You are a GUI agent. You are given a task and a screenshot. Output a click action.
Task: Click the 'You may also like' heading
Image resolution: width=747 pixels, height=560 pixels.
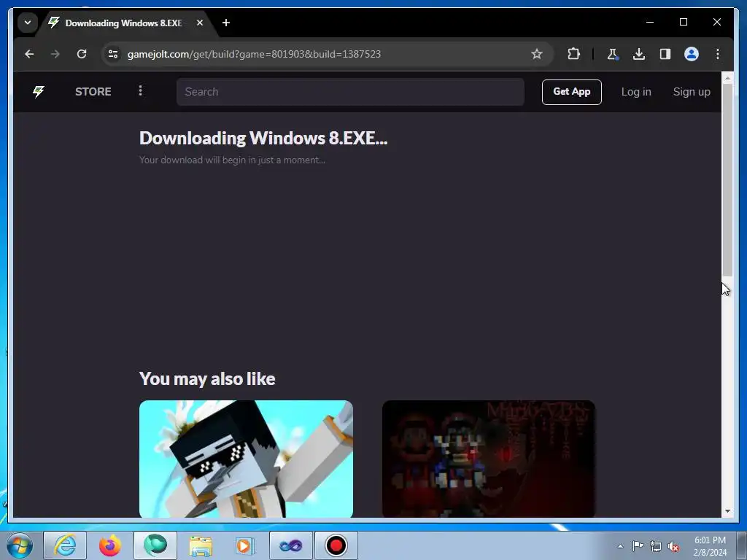click(207, 379)
